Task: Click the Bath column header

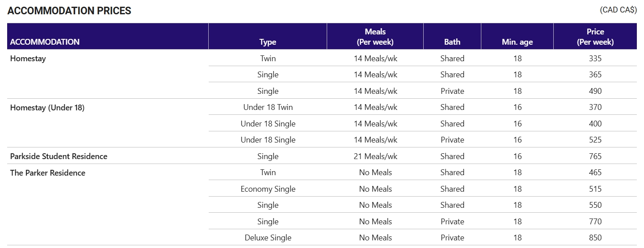Action: point(452,42)
